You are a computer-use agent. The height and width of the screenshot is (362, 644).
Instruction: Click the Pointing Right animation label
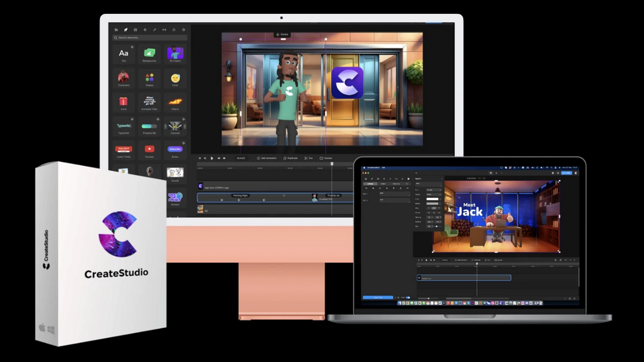pos(240,196)
